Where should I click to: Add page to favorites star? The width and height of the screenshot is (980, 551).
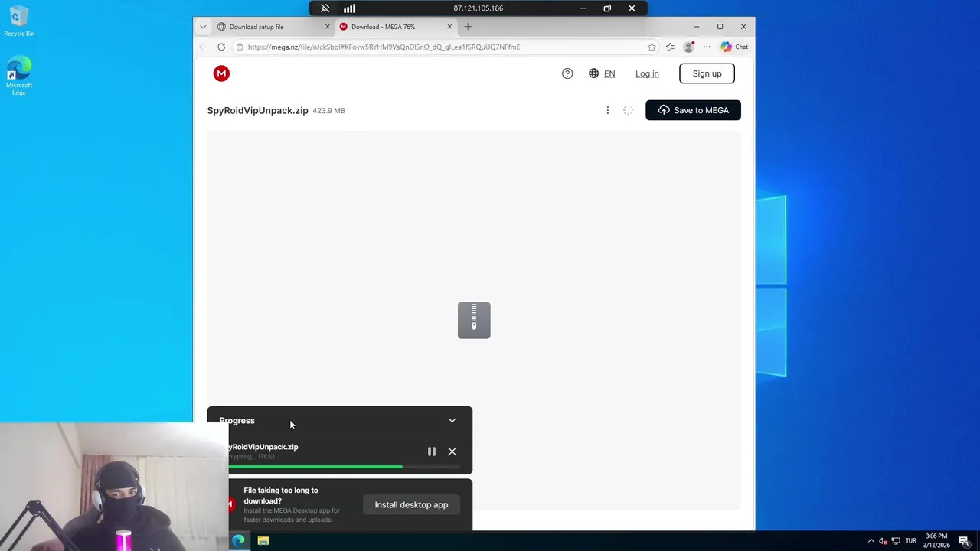pyautogui.click(x=652, y=47)
